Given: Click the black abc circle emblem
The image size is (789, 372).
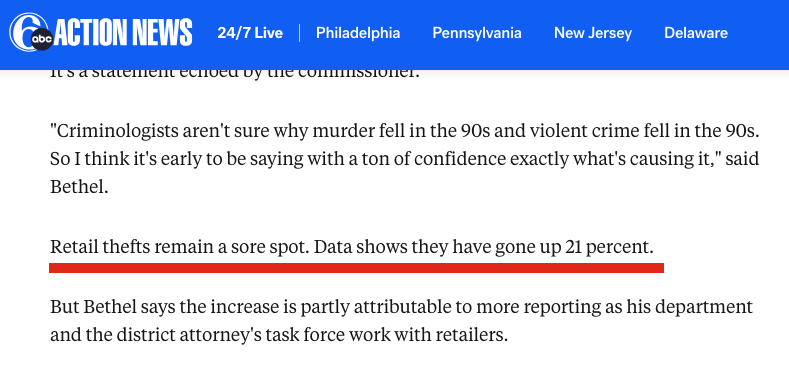Looking at the screenshot, I should click(42, 39).
